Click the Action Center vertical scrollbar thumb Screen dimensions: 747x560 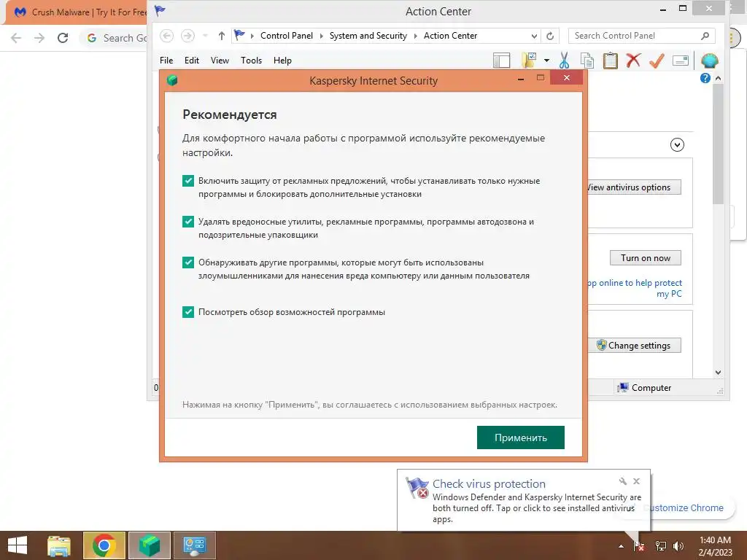[718, 144]
